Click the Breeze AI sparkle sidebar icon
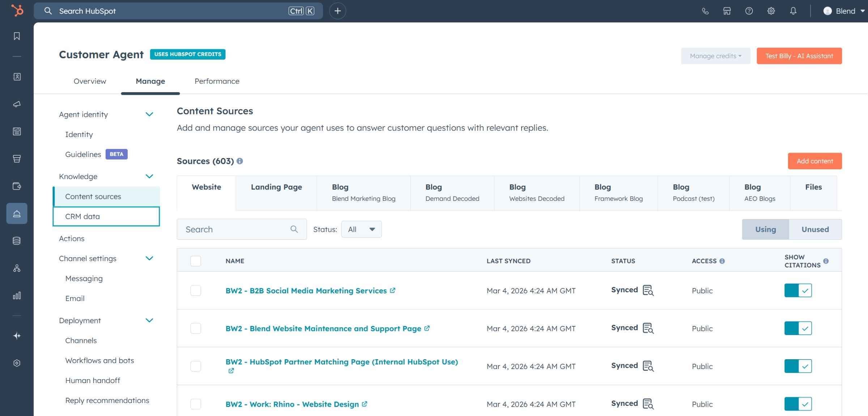Image resolution: width=868 pixels, height=416 pixels. [x=17, y=336]
